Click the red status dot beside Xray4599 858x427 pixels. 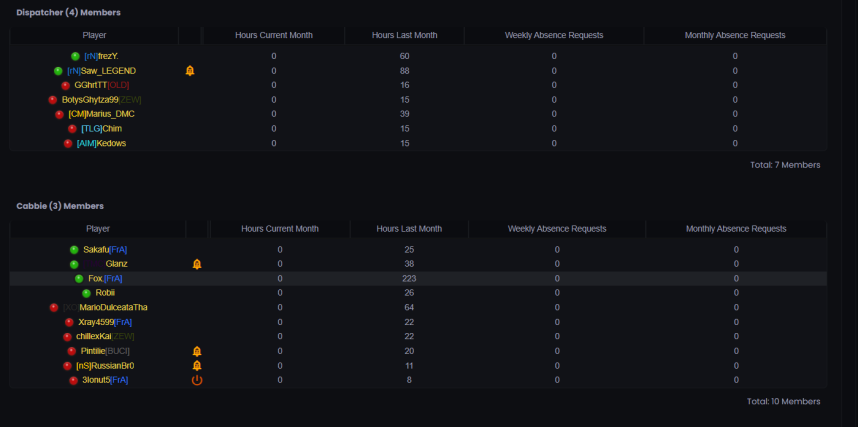click(x=69, y=322)
